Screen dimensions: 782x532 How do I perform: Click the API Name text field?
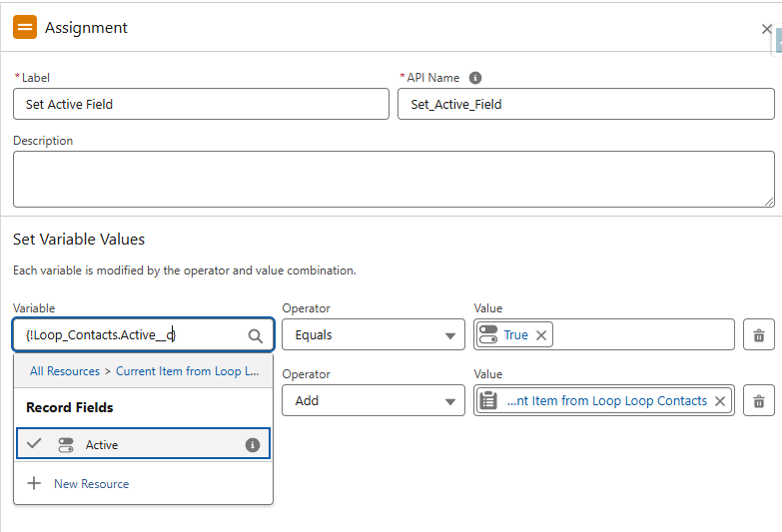[585, 104]
